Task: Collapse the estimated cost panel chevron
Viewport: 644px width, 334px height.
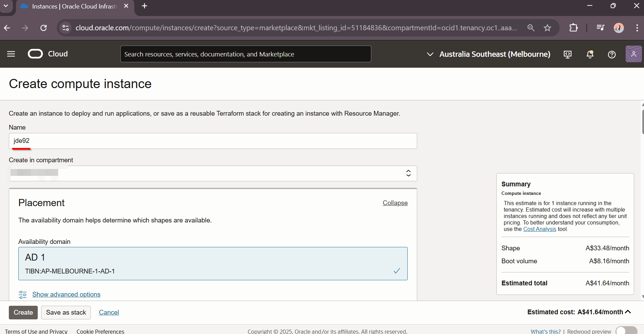Action: [x=627, y=312]
